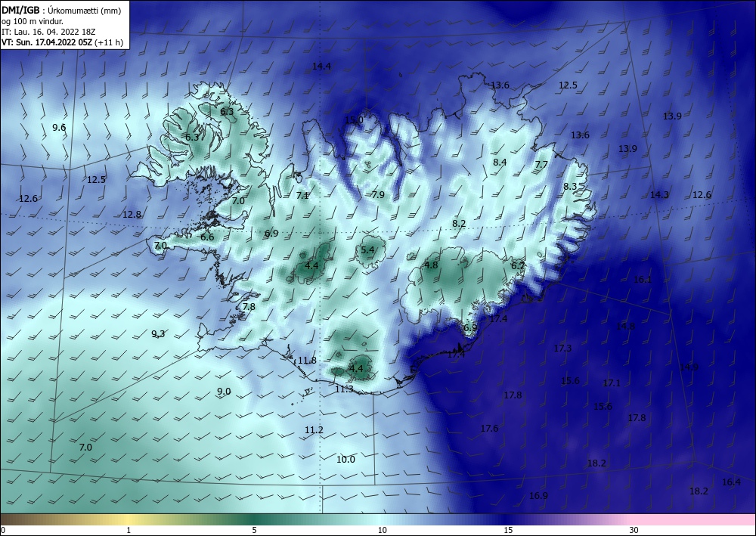Viewport: 756px width, 536px height.
Task: Click the 17.1 value label
Action: 612,383
